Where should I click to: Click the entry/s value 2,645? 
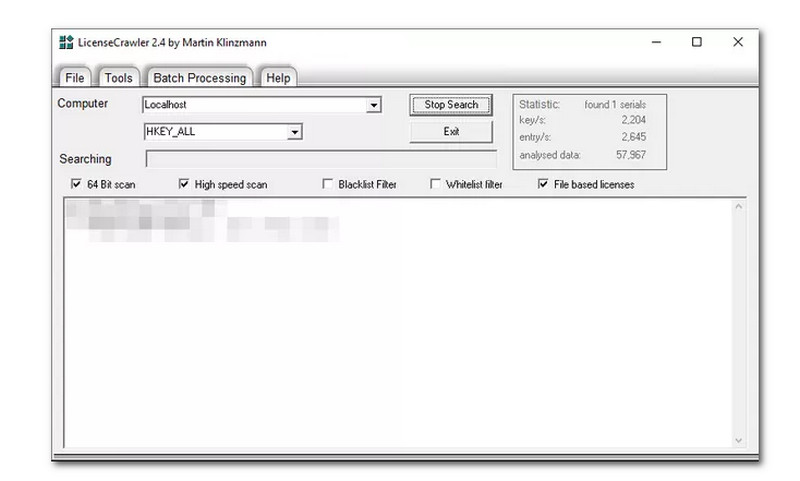633,137
